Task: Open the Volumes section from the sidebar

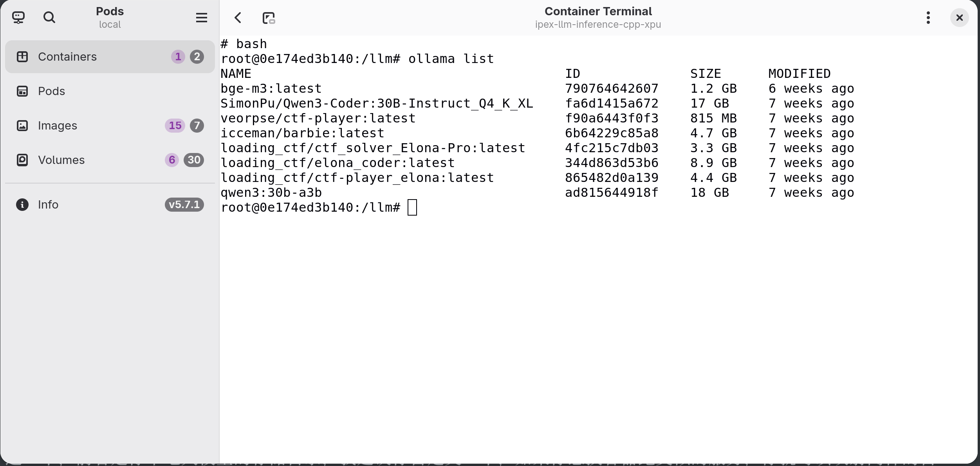Action: (61, 160)
